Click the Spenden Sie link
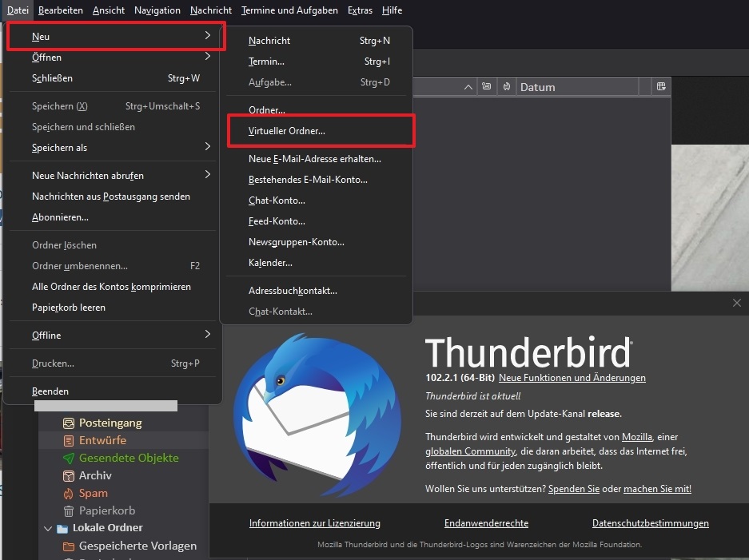Viewport: 749px width, 560px height. point(574,489)
